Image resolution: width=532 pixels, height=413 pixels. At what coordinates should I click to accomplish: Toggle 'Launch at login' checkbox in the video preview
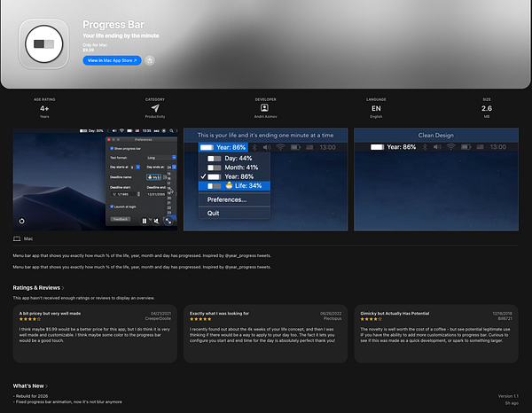pyautogui.click(x=112, y=206)
